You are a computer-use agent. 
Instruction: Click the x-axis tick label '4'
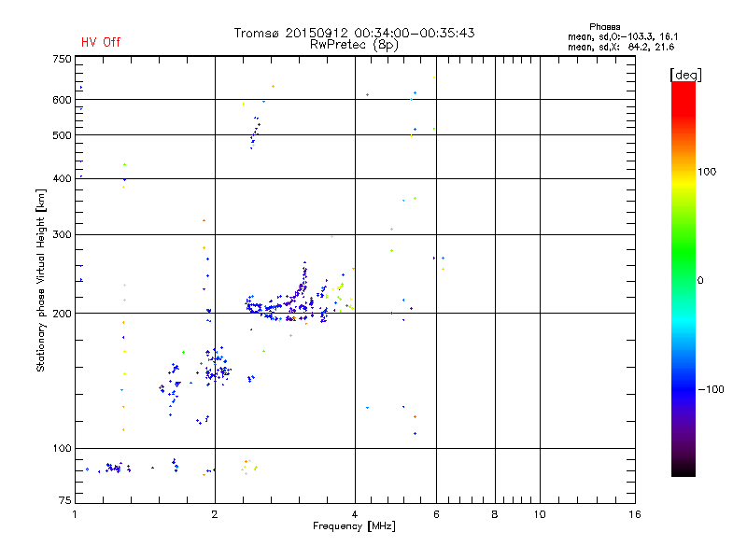pos(355,514)
